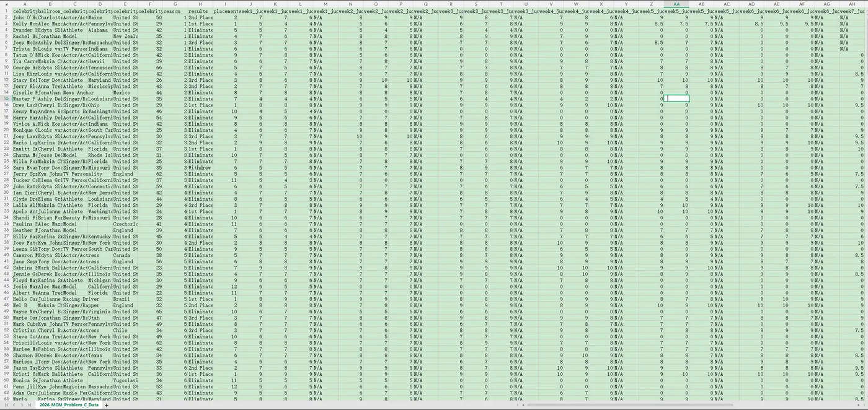Click the 'News Anchor' industry cell
Image resolution: width=868 pixels, height=410 pixels.
point(74,92)
